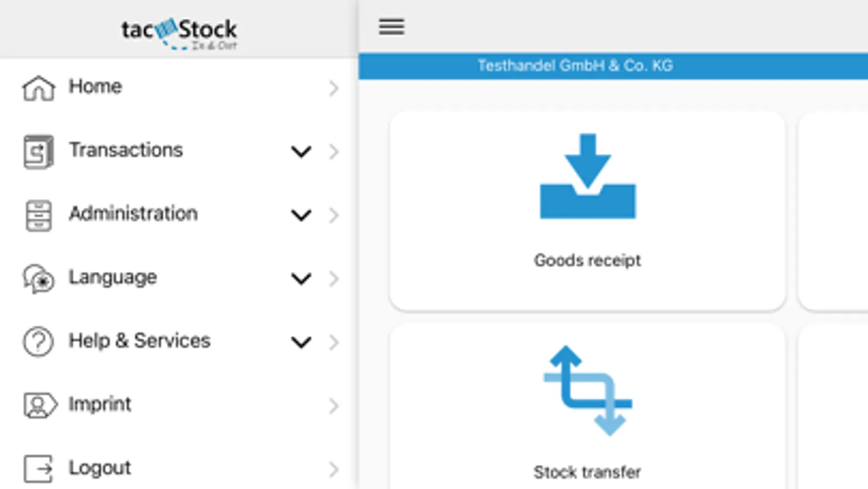Expand the Administration dropdown chevron
Viewport: 868px width, 489px height.
pyautogui.click(x=301, y=215)
